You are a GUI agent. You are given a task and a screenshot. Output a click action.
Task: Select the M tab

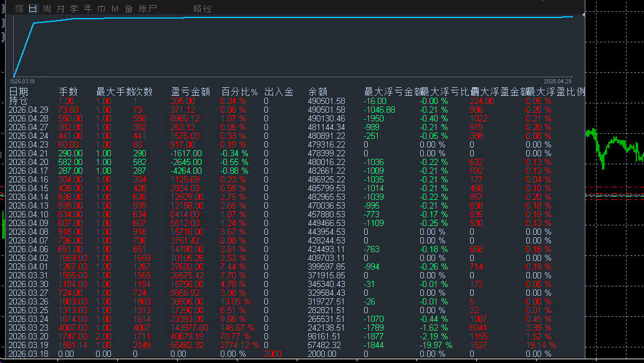[115, 9]
